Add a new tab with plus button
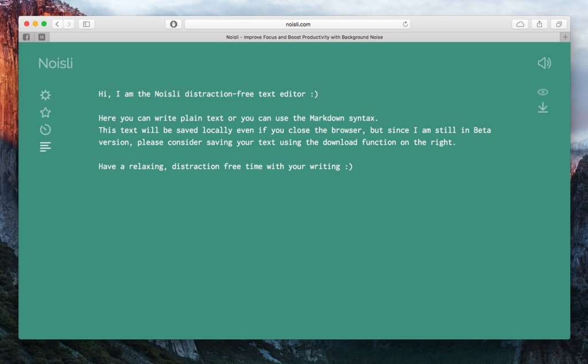This screenshot has height=364, width=588. (565, 37)
